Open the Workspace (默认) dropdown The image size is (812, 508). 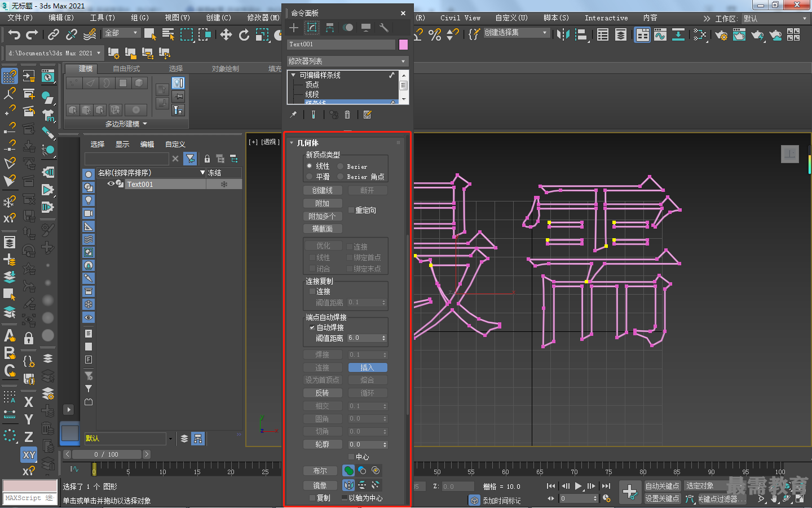(x=775, y=19)
